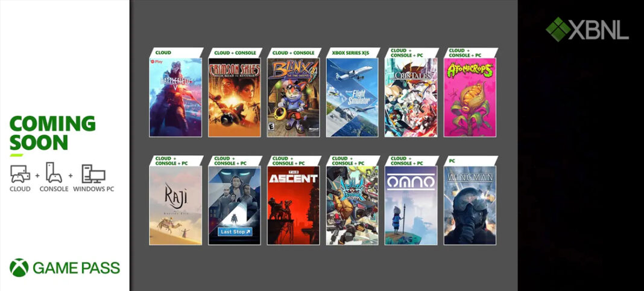Select the Project Wingman game cover
The width and height of the screenshot is (644, 291).
click(470, 205)
